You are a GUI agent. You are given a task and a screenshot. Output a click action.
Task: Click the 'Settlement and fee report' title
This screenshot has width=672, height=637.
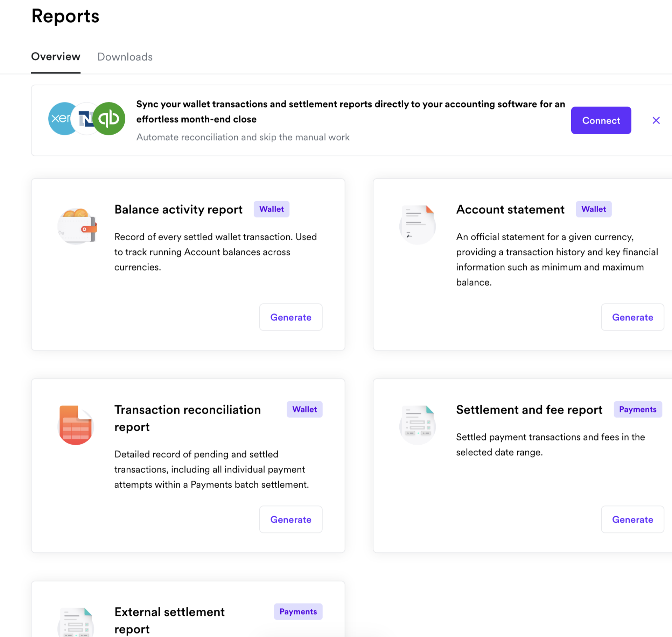529,409
